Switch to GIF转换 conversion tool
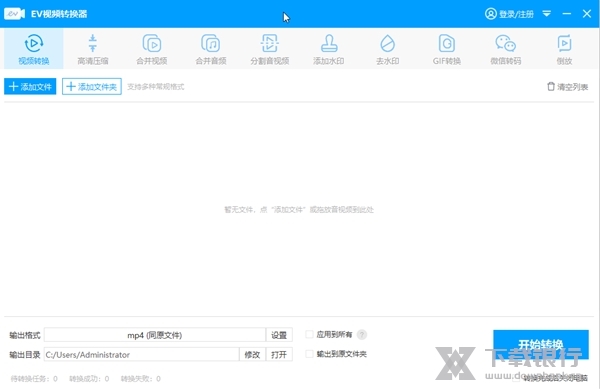Image resolution: width=600 pixels, height=389 pixels. (x=447, y=49)
